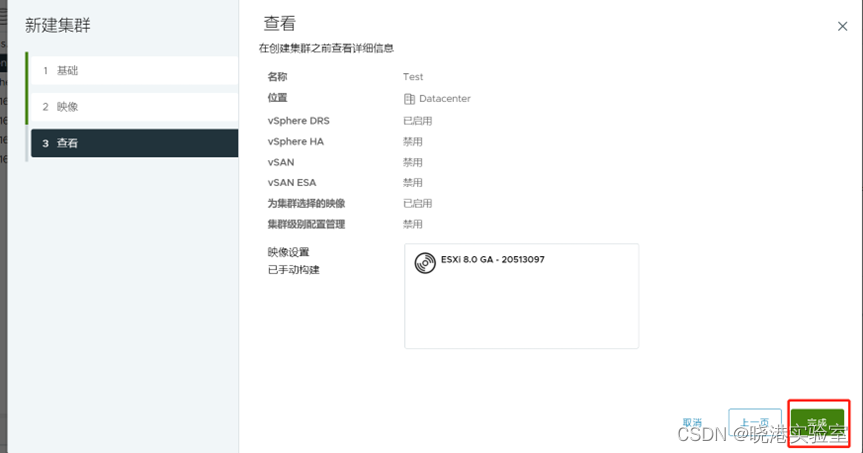Click the 在创建集群之前查看详细信息 description
This screenshot has height=453, width=863.
click(x=326, y=48)
